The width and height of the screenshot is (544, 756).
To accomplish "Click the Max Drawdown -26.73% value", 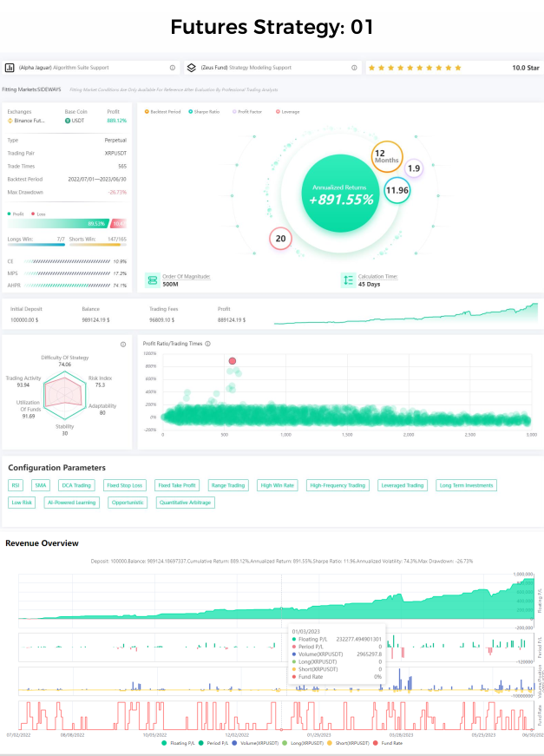I will [x=117, y=193].
